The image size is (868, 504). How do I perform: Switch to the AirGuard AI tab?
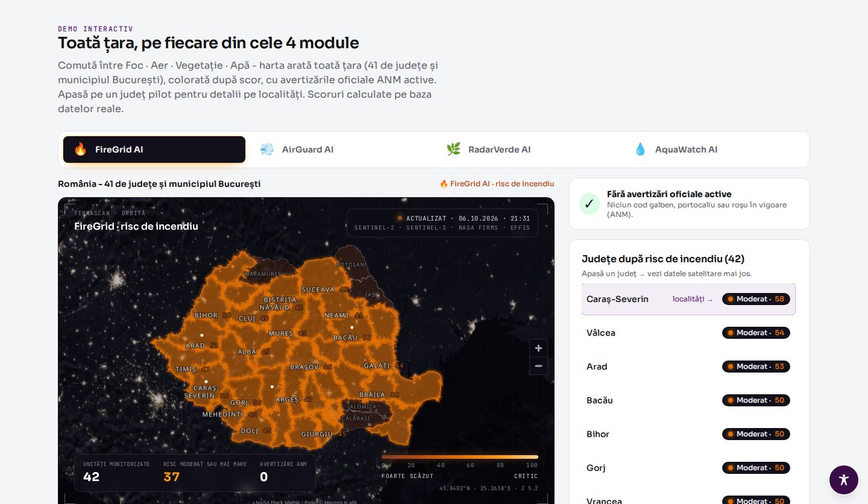[x=341, y=150]
